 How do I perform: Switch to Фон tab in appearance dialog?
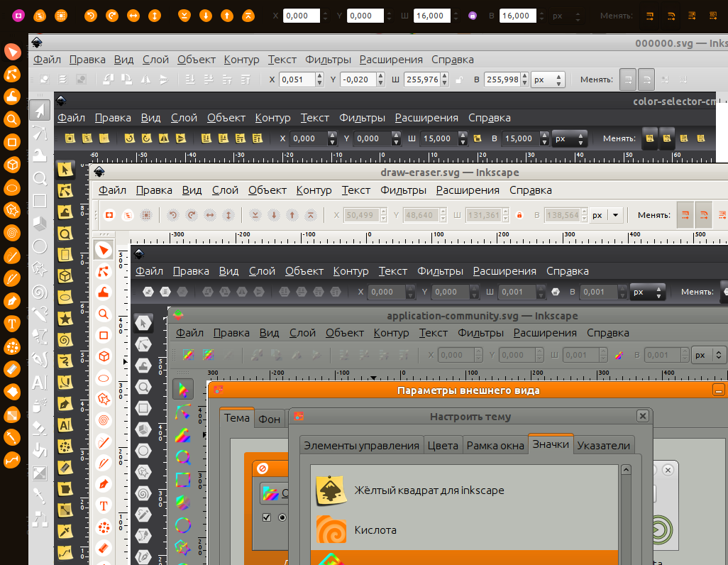pos(270,419)
